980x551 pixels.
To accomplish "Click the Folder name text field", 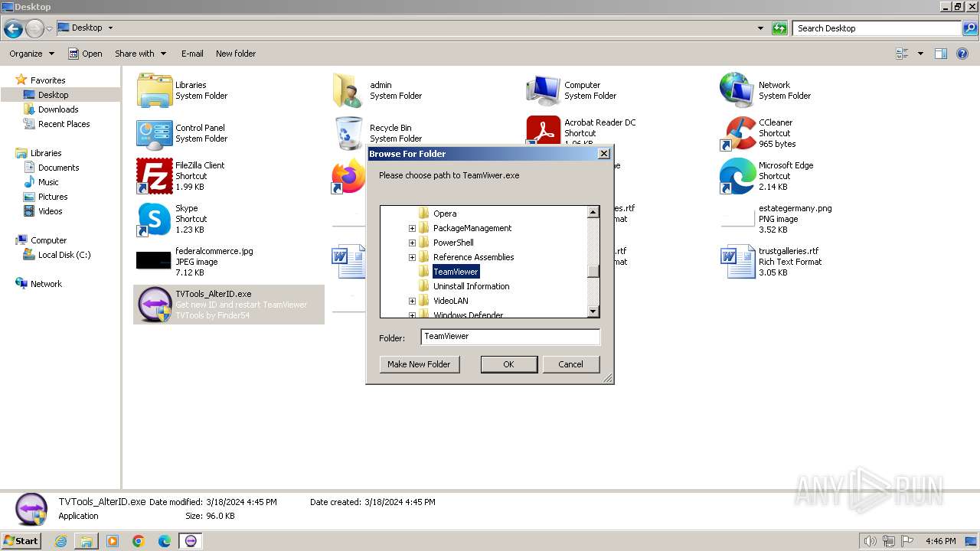I will (511, 337).
